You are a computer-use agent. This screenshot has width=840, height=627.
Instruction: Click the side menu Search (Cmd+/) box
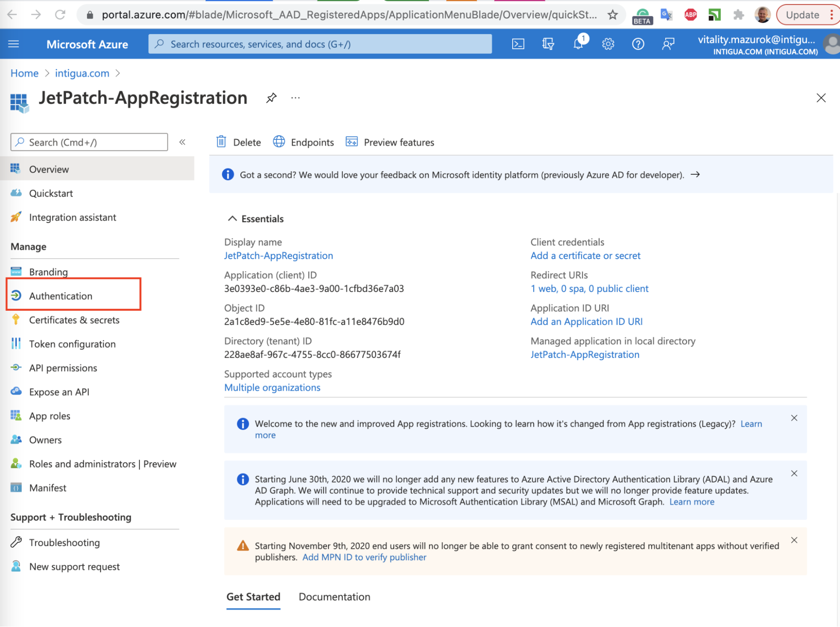[x=89, y=142]
